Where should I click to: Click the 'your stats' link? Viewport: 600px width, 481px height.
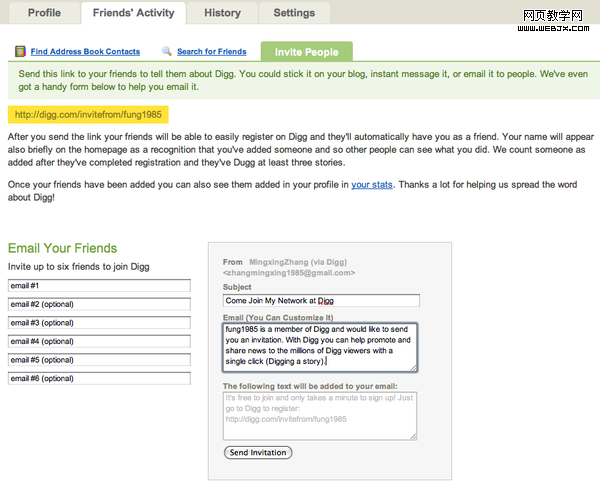point(372,184)
